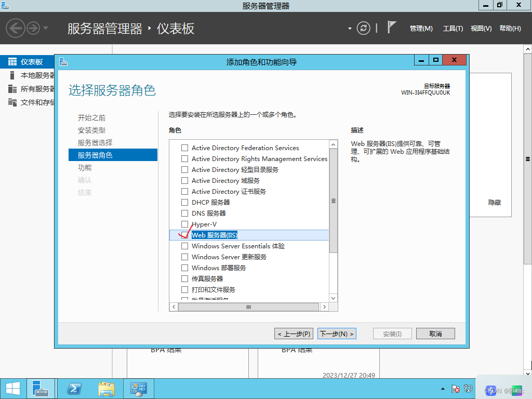Click role list scroll up arrow
This screenshot has height=399, width=532.
(x=333, y=144)
